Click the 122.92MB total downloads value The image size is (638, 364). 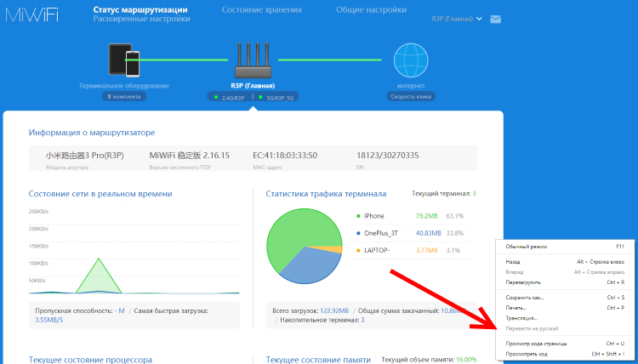tap(334, 310)
